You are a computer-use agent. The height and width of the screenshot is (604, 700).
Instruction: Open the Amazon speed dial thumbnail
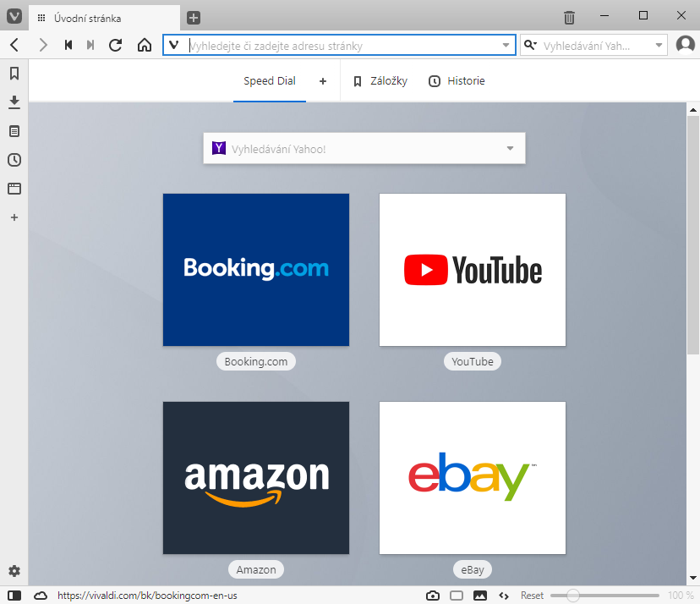tap(256, 478)
